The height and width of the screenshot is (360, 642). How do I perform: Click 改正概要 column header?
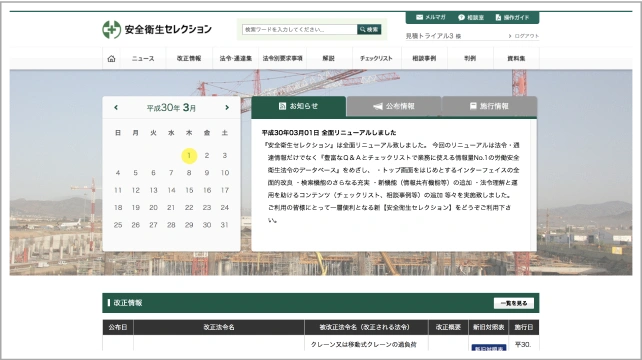pos(448,327)
